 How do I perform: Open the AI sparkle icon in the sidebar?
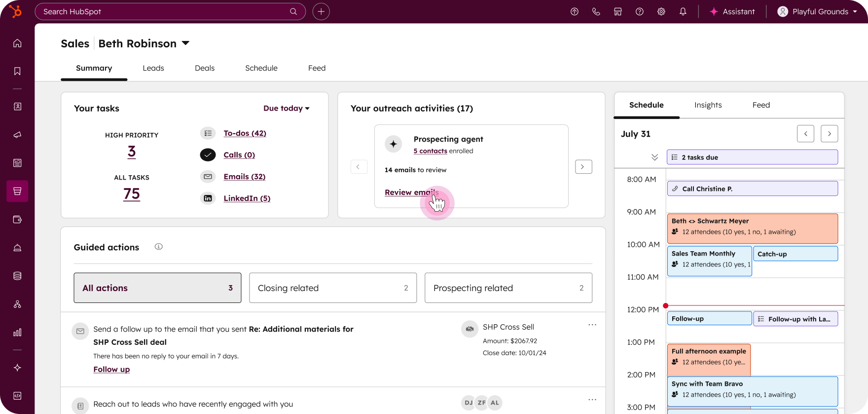(x=17, y=368)
